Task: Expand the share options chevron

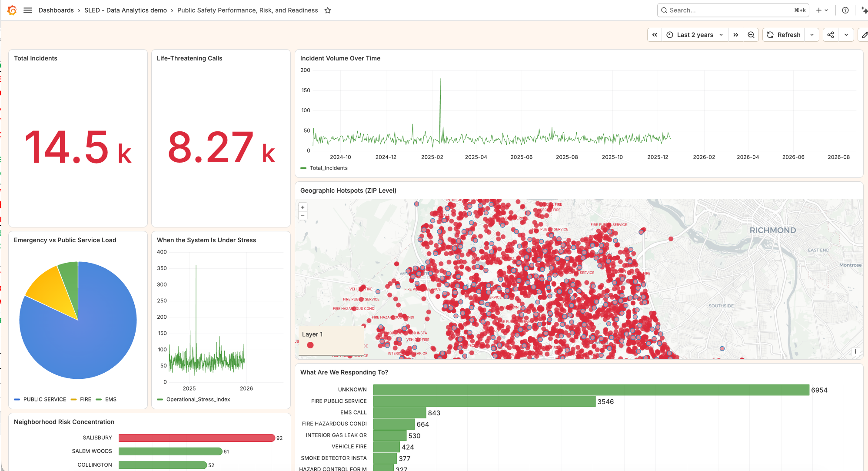Action: click(x=846, y=35)
